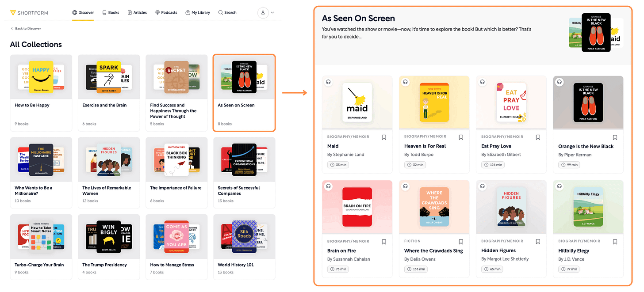The width and height of the screenshot is (644, 292).
Task: Click the Maid book cover
Action: point(357,102)
